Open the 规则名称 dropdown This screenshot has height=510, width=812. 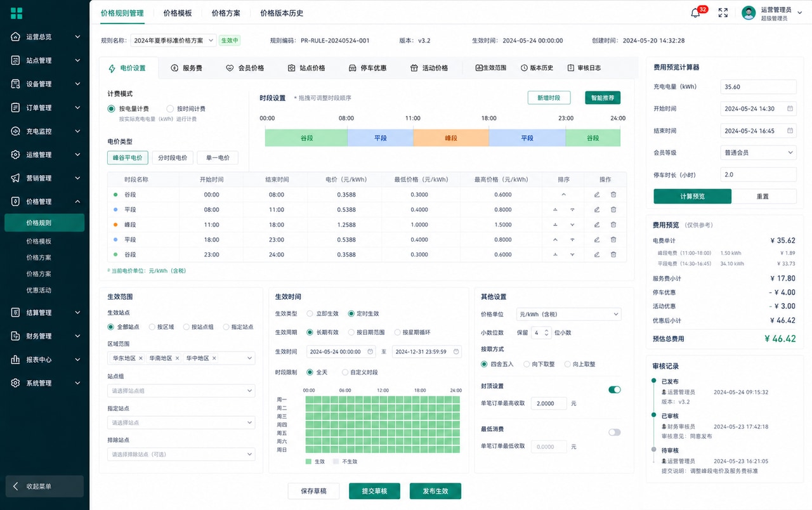(173, 41)
